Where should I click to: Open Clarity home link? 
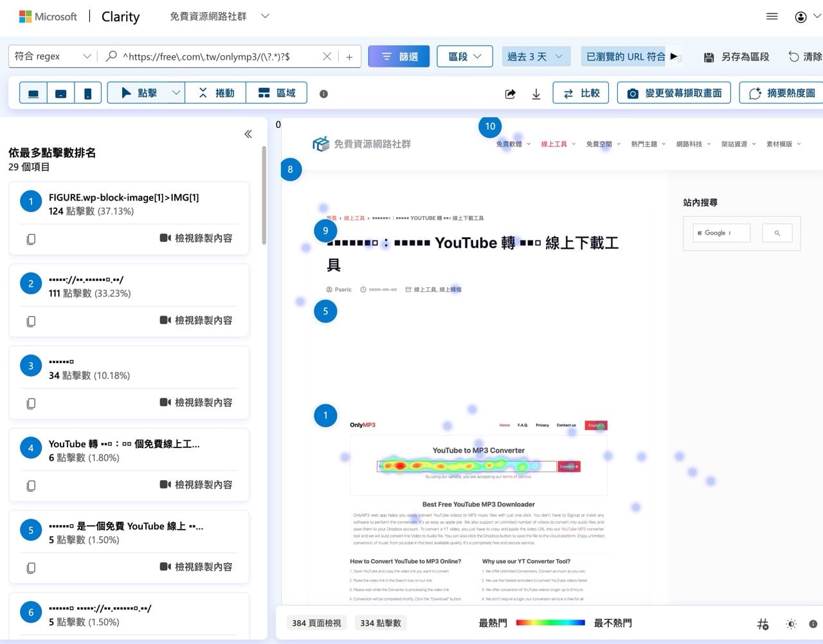[120, 17]
